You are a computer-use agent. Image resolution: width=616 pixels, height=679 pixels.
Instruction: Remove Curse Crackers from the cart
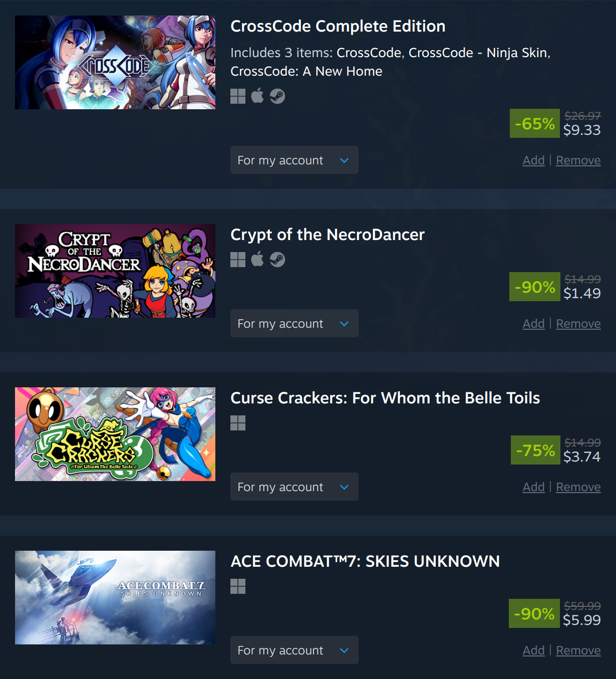578,487
